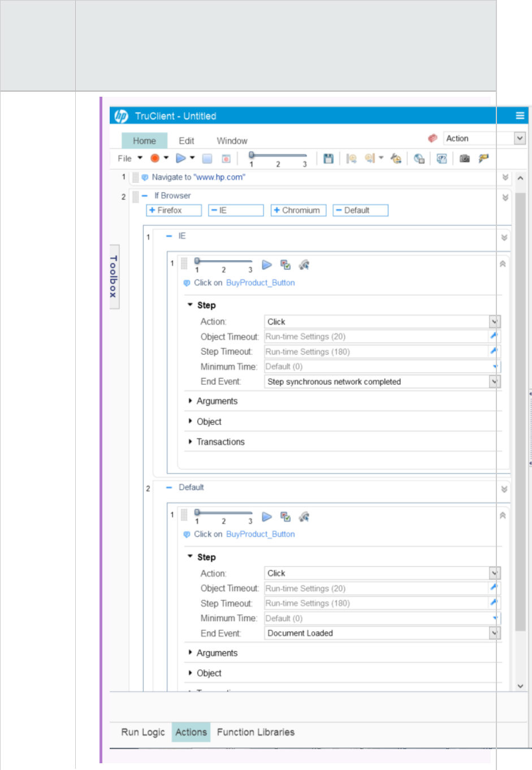
Task: Click wrench icon for IE Object Timeout
Action: (494, 336)
